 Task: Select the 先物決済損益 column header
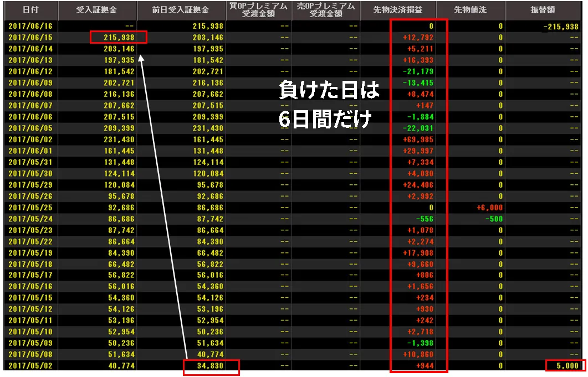398,10
